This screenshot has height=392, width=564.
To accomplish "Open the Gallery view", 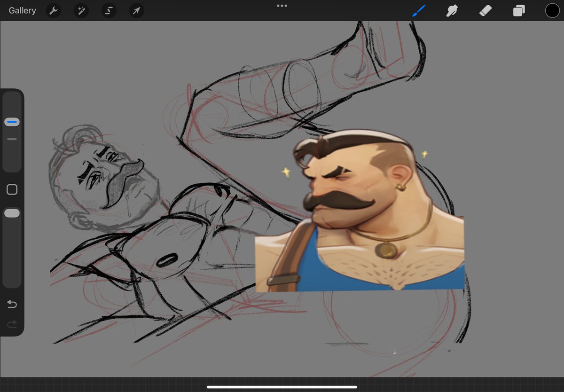I will click(22, 10).
